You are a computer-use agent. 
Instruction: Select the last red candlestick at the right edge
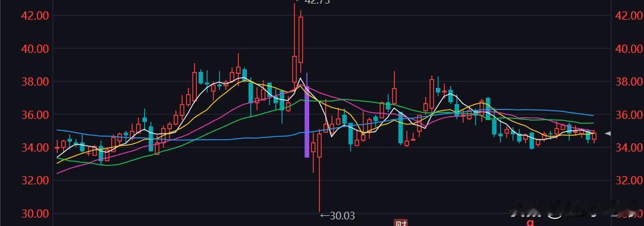click(594, 136)
